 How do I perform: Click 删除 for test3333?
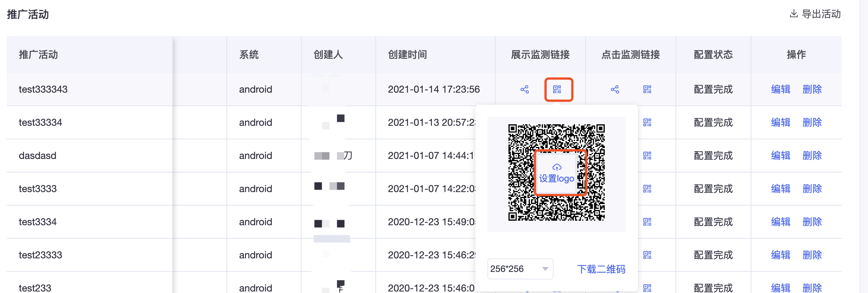coord(812,189)
